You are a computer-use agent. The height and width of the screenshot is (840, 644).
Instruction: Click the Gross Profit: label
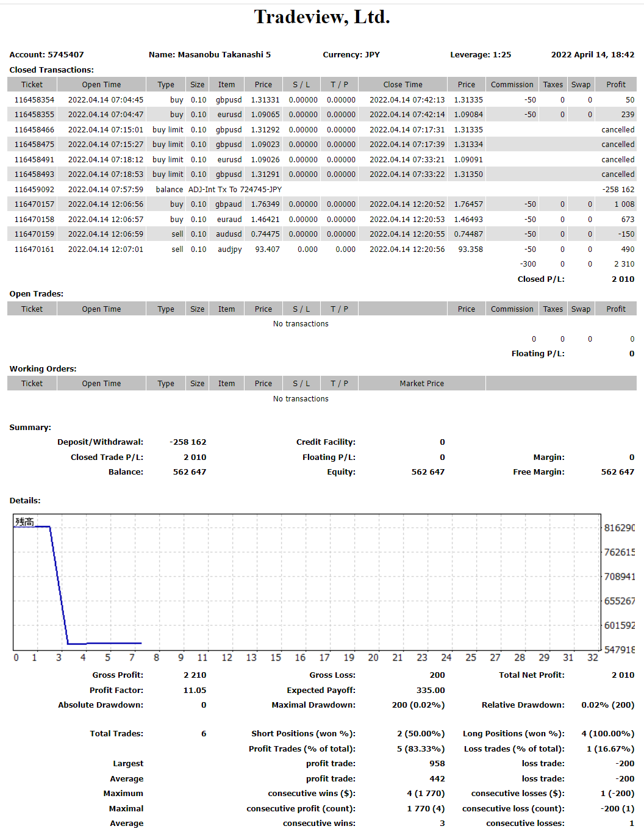click(118, 675)
